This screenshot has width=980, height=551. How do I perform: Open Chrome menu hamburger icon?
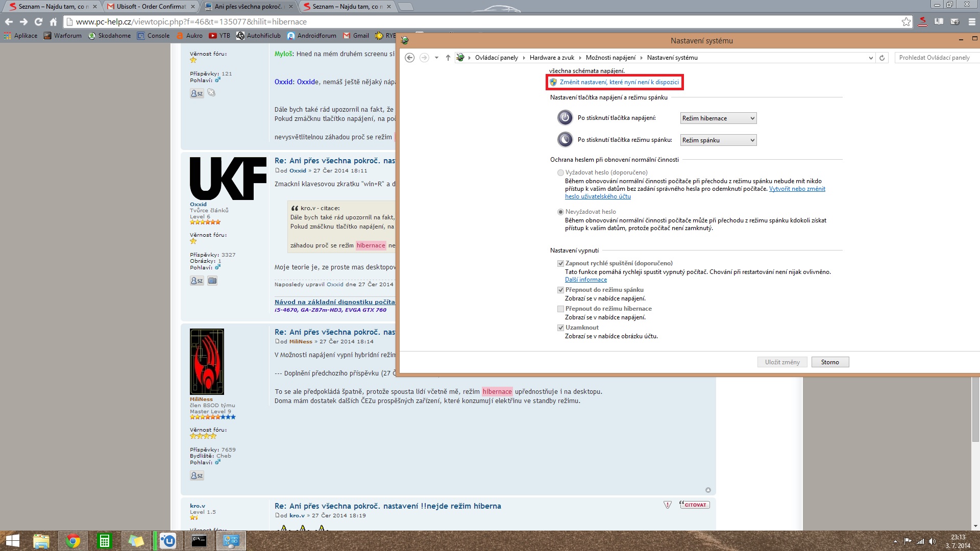coord(972,22)
